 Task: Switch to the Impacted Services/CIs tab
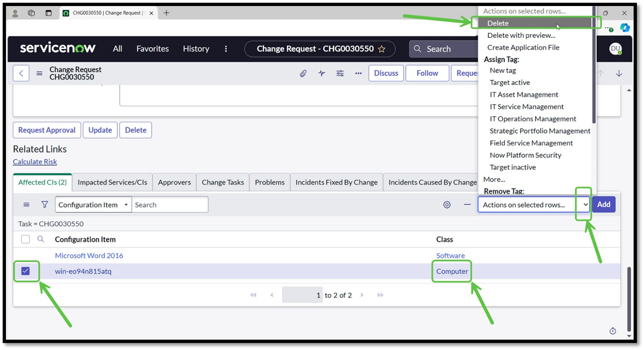[x=112, y=182]
